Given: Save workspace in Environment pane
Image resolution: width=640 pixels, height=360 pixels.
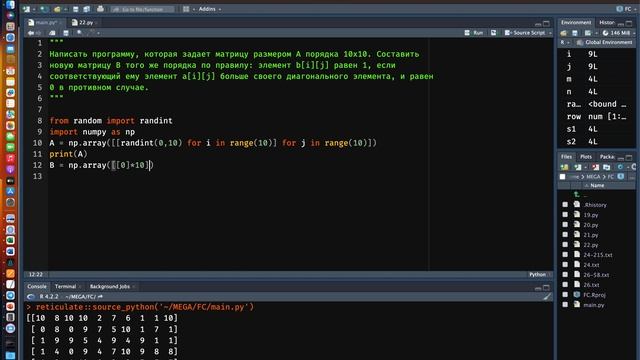Looking at the screenshot, I should (x=575, y=33).
